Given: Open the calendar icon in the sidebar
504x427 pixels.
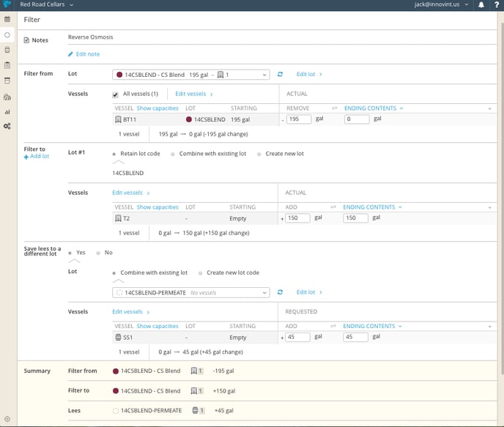Looking at the screenshot, I should tap(7, 19).
